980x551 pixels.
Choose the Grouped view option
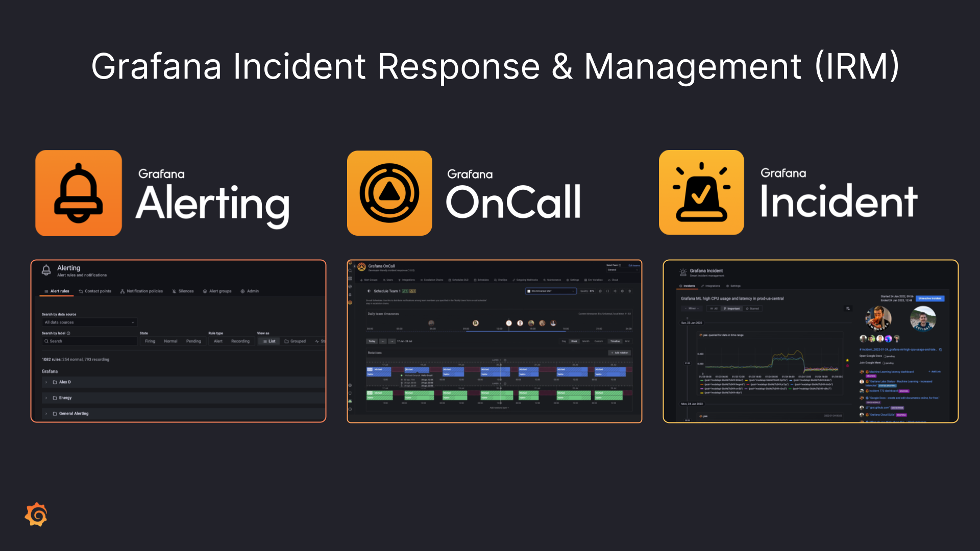[295, 341]
